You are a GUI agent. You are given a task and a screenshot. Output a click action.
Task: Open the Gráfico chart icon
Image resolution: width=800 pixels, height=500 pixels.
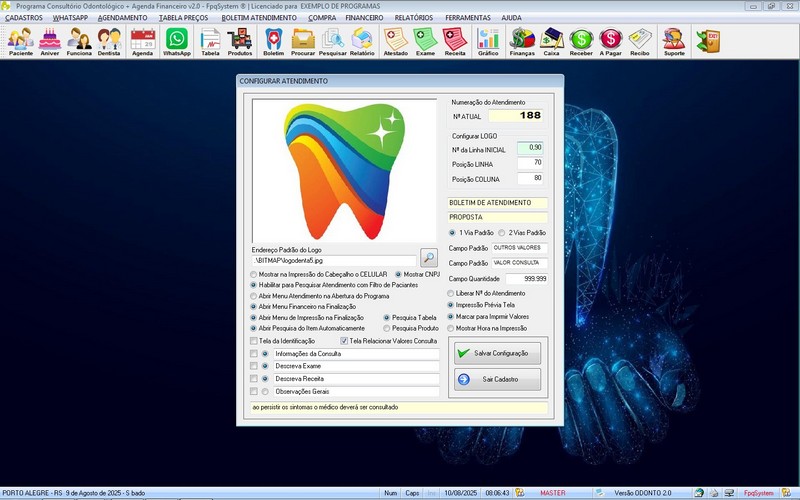tap(488, 41)
